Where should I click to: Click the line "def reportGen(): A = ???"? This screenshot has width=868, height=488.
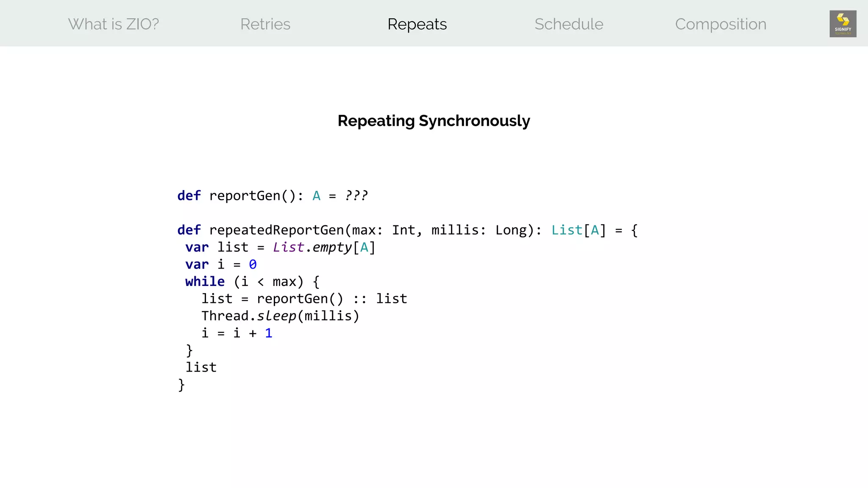(273, 196)
